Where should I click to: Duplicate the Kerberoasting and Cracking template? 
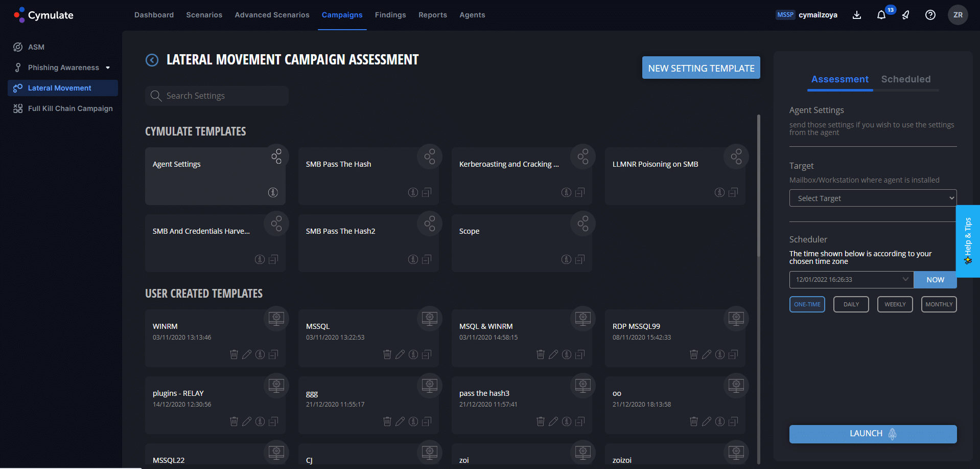[x=580, y=192]
